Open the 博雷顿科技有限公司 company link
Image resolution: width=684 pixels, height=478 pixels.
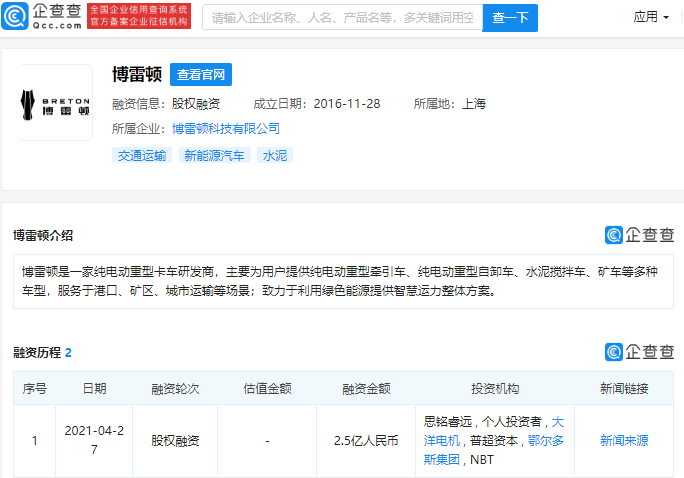point(226,129)
